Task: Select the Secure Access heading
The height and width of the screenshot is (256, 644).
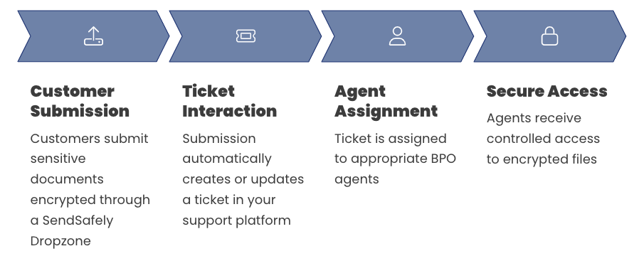Action: (x=547, y=91)
